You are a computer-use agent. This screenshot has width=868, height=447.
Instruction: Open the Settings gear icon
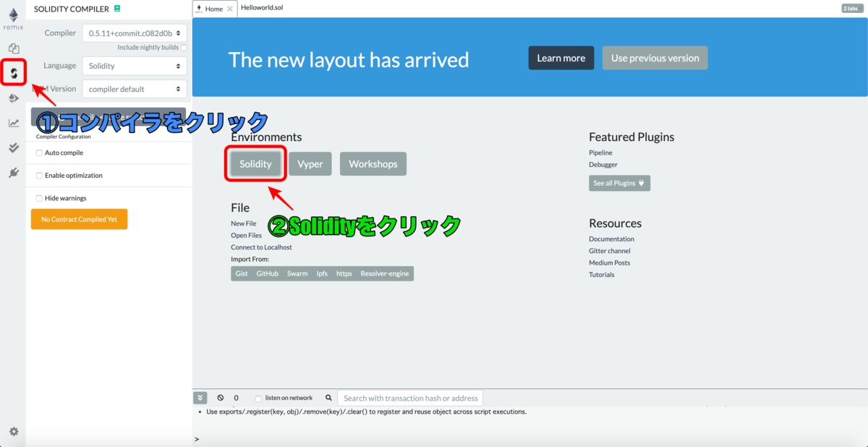(x=14, y=431)
